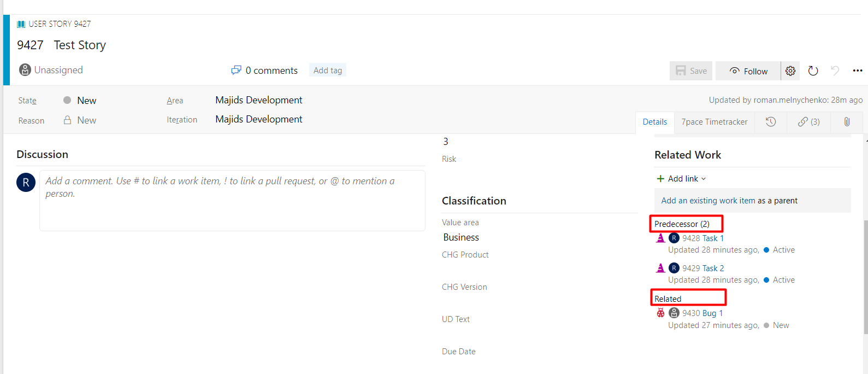This screenshot has width=868, height=374.
Task: Open the State field dropdown showing New
Action: tap(87, 101)
